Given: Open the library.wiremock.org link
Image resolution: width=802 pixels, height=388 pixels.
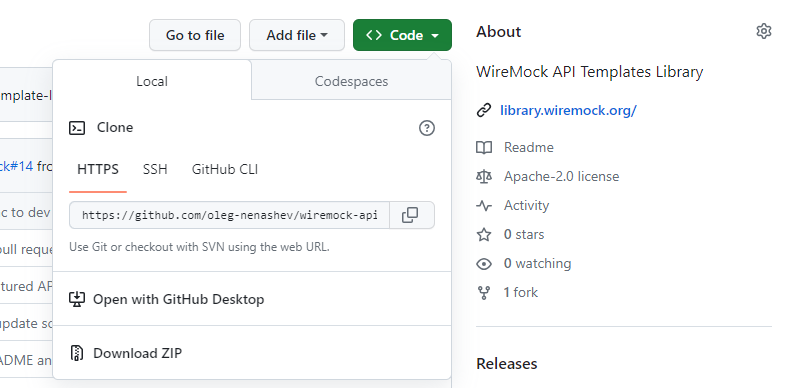Looking at the screenshot, I should (x=568, y=110).
